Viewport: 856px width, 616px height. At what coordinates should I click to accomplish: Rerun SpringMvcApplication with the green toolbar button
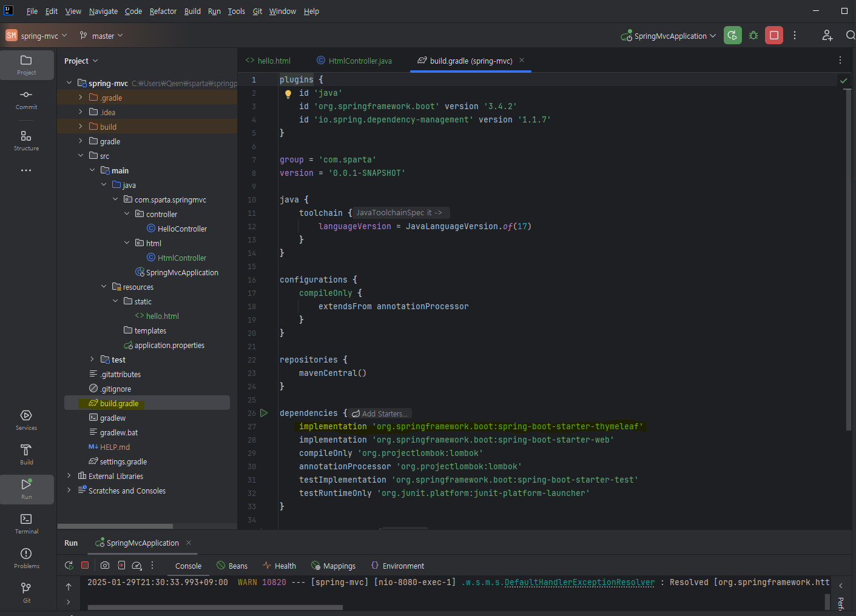(x=733, y=35)
